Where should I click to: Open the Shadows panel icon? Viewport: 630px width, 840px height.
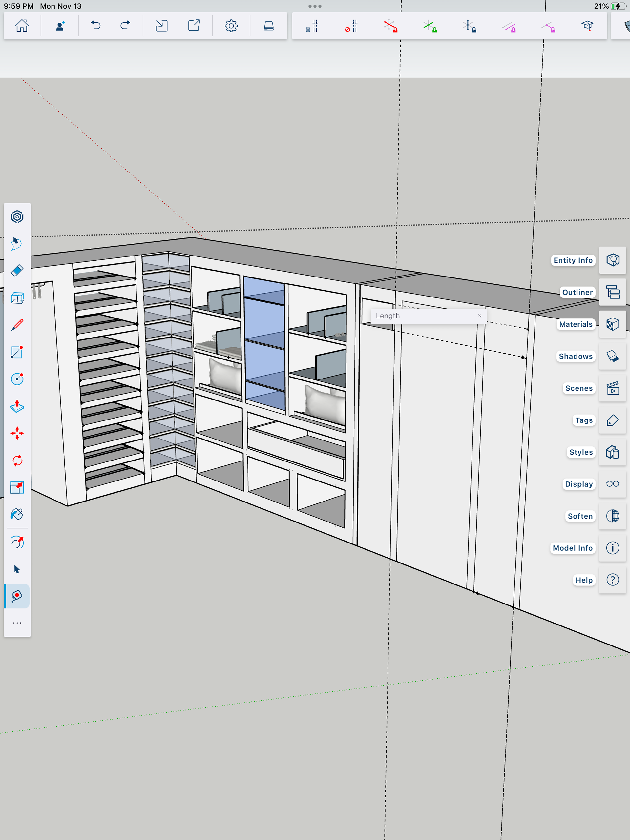pos(613,356)
